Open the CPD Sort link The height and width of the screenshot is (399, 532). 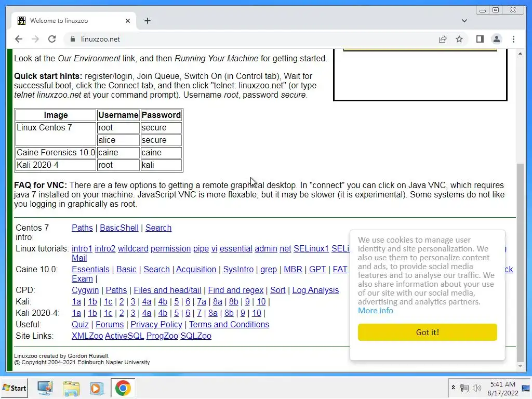pos(278,290)
